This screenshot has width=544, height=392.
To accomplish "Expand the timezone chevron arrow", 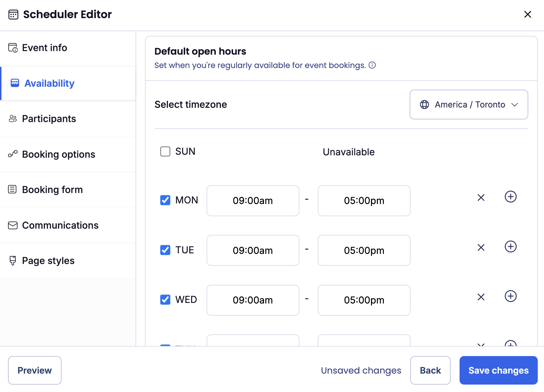I will click(x=515, y=105).
